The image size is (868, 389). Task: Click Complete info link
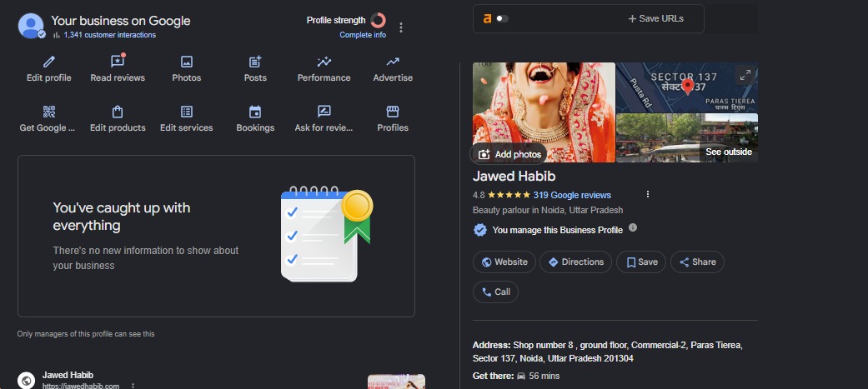coord(363,35)
